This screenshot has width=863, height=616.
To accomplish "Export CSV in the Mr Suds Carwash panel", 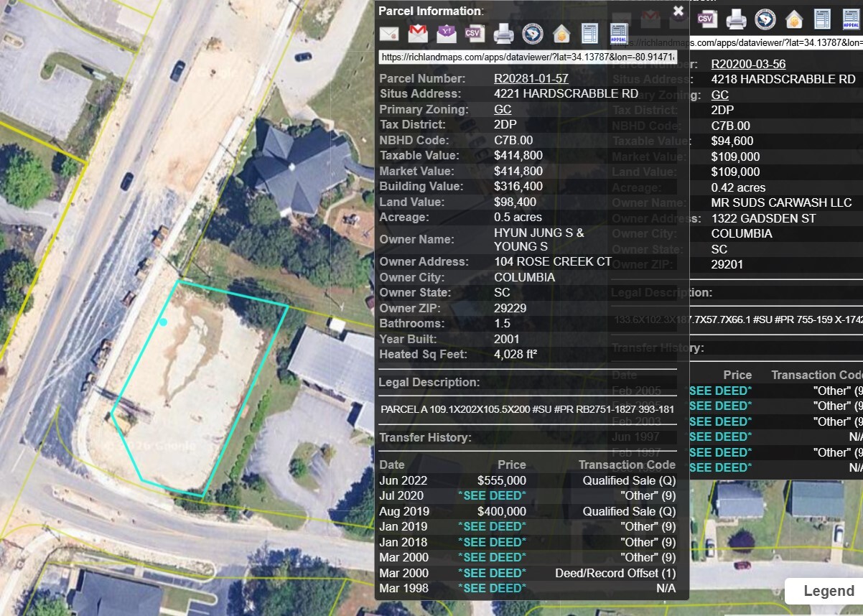I will click(707, 19).
